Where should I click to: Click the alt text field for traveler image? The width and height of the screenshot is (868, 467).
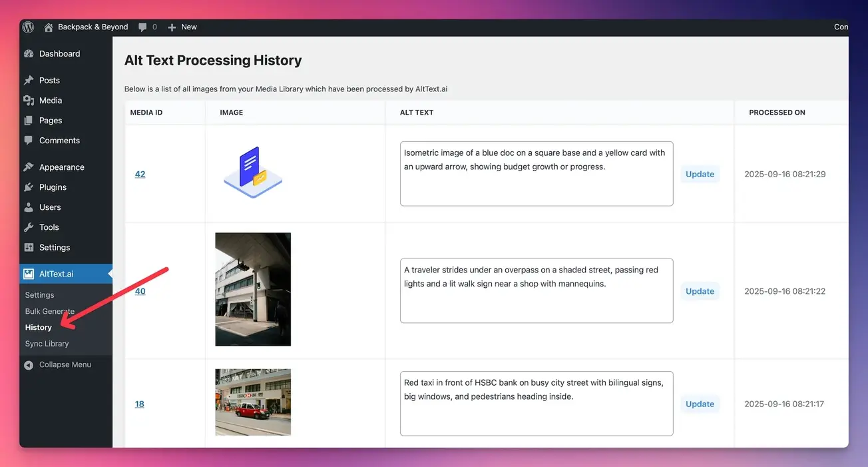coord(536,290)
